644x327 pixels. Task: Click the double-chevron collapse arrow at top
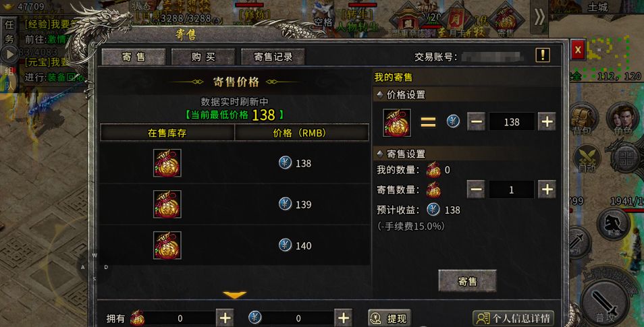coord(539,18)
